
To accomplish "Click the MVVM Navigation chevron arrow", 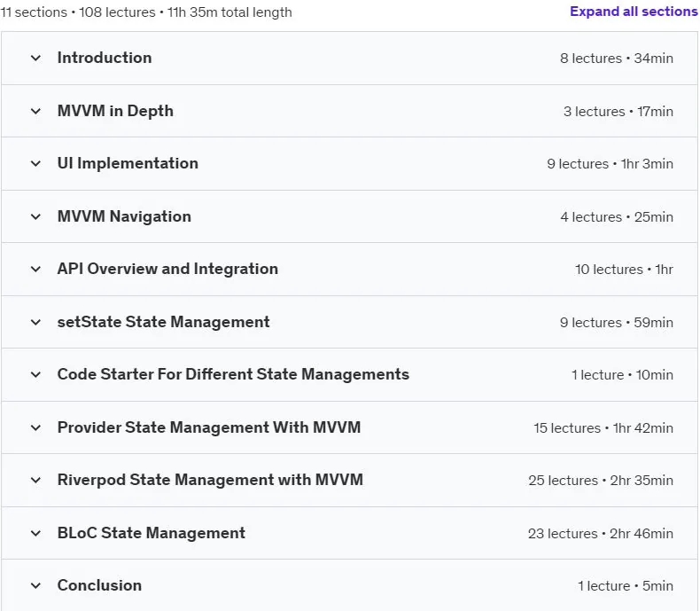I will pyautogui.click(x=35, y=216).
